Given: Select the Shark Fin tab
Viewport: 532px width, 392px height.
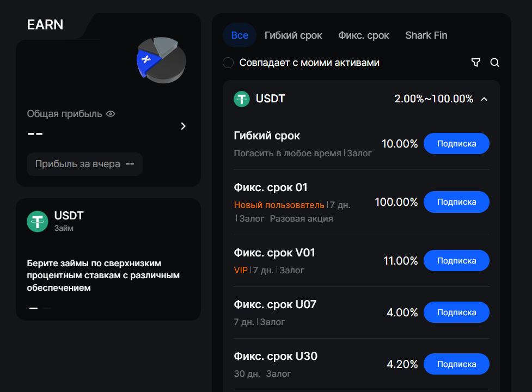Looking at the screenshot, I should point(426,35).
